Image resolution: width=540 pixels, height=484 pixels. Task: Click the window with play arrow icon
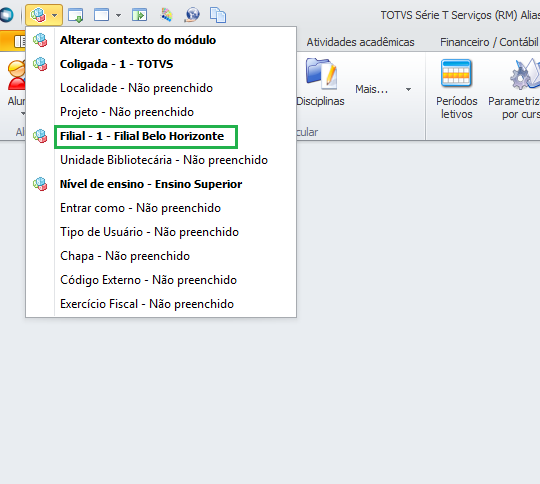tap(139, 16)
